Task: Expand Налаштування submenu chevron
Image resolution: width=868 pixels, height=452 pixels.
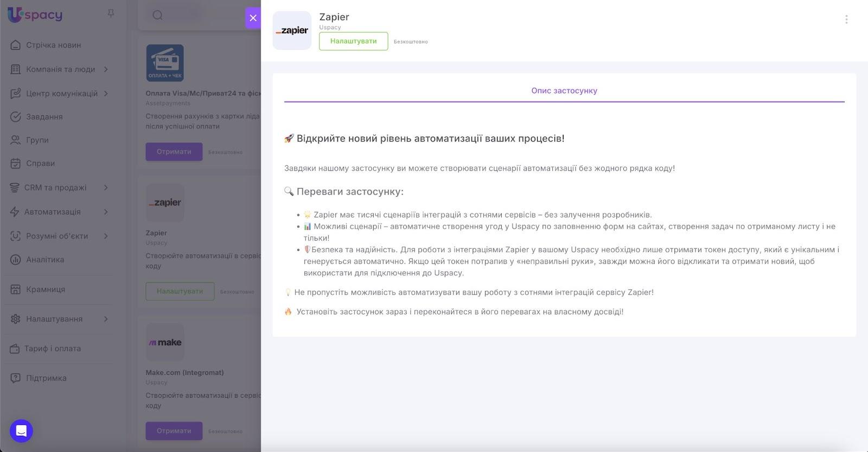Action: 106,319
